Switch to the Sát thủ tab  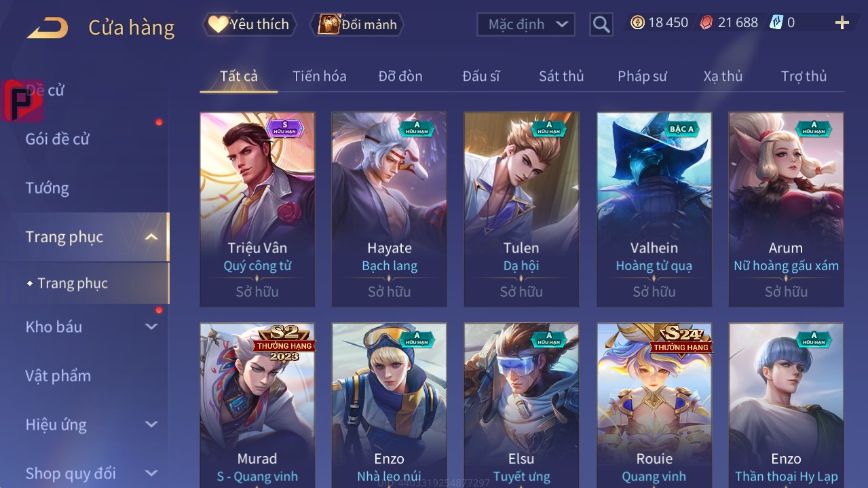561,76
